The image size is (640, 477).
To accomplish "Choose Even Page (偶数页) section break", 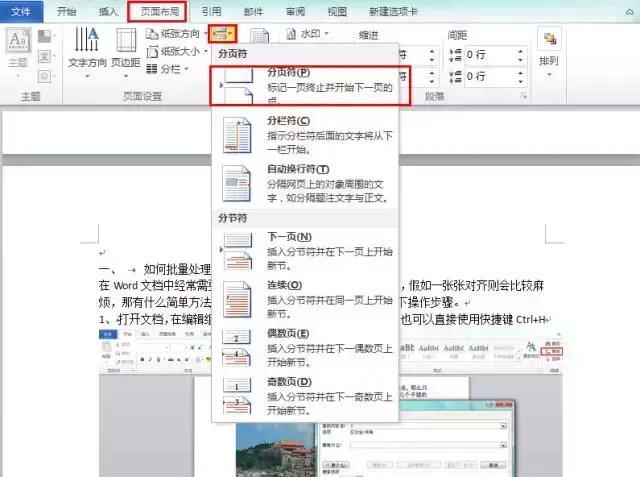I will [305, 348].
